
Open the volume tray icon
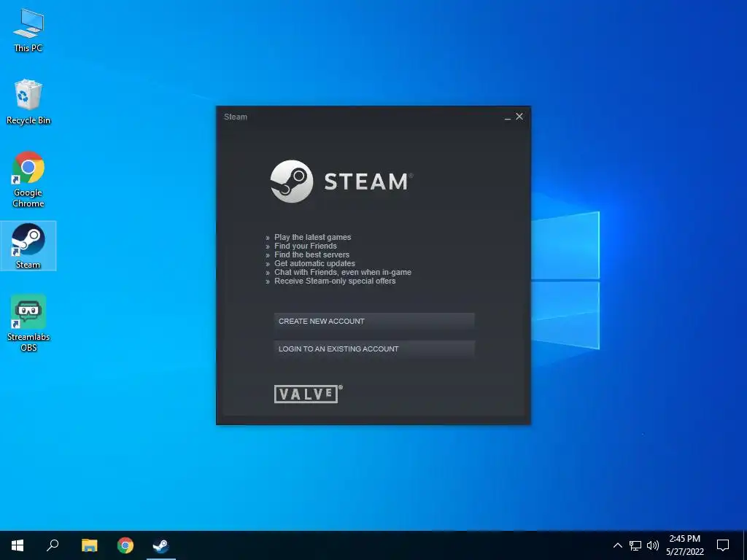[653, 545]
